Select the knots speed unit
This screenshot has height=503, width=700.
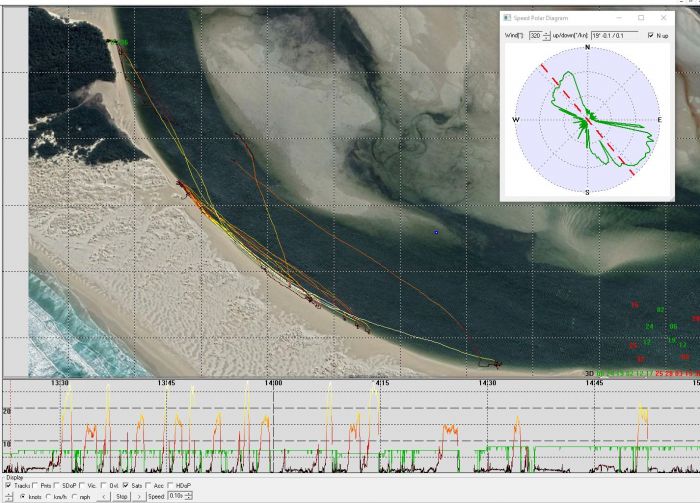pyautogui.click(x=23, y=495)
